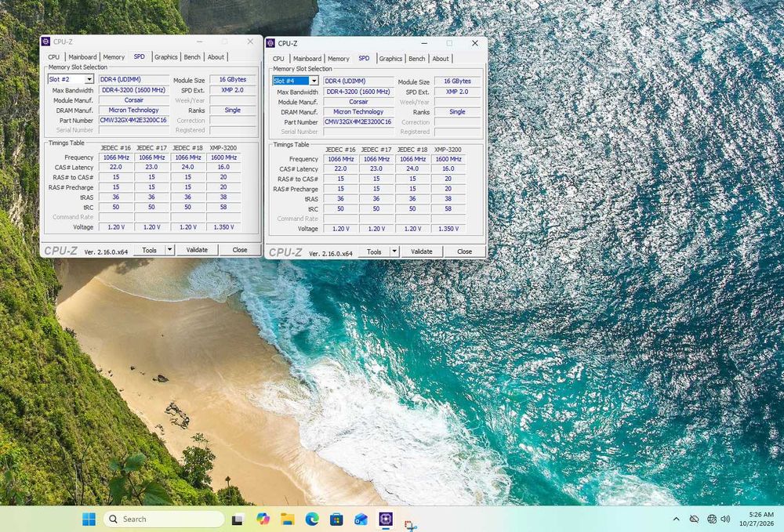This screenshot has height=532, width=784.
Task: Switch to Bench tab in right window
Action: pos(416,59)
